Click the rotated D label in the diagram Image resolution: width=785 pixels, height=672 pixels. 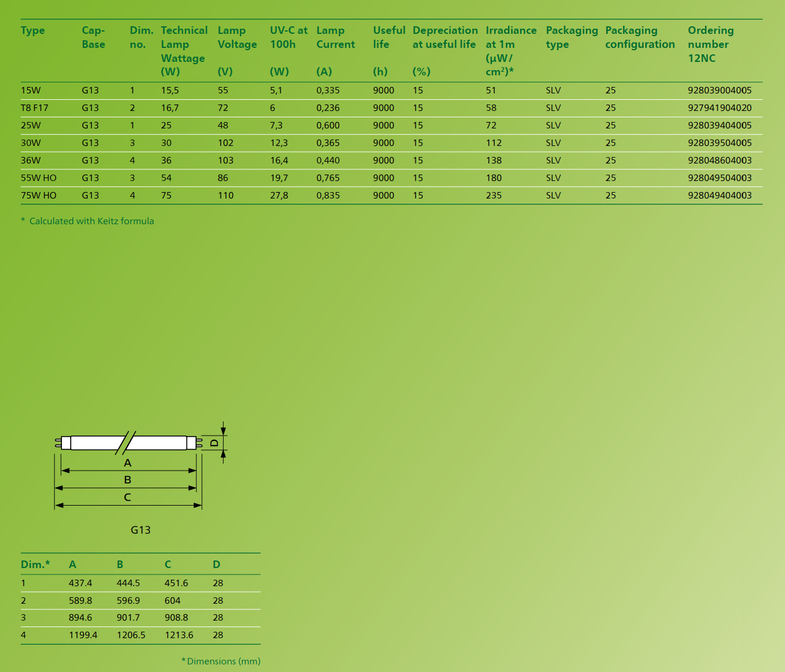(x=214, y=443)
